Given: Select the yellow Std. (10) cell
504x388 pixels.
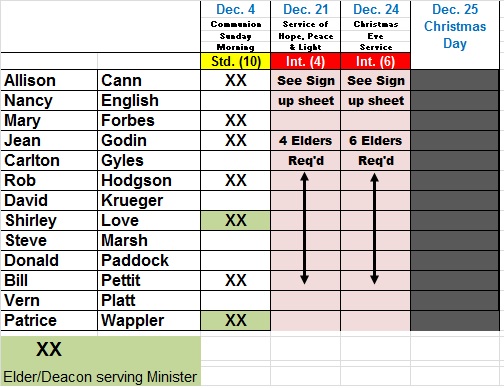Looking at the screenshot, I should pyautogui.click(x=235, y=61).
